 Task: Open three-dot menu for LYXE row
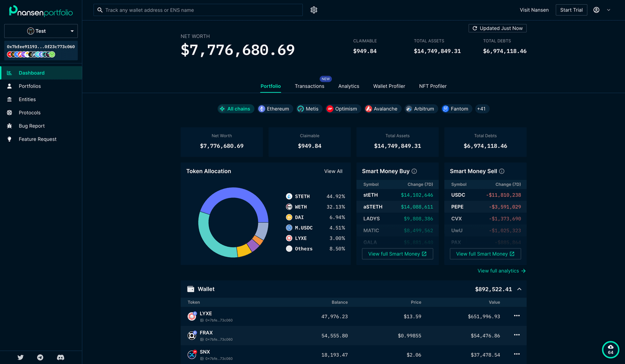pos(516,316)
